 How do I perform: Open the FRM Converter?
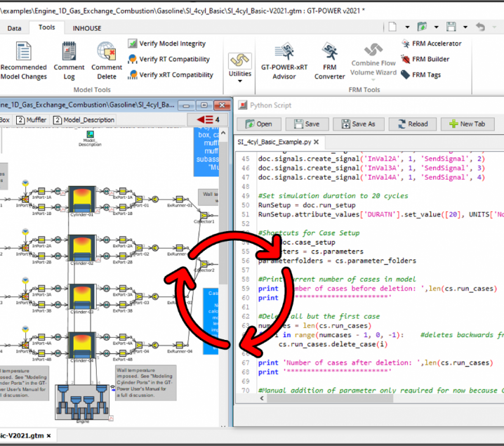tap(329, 60)
